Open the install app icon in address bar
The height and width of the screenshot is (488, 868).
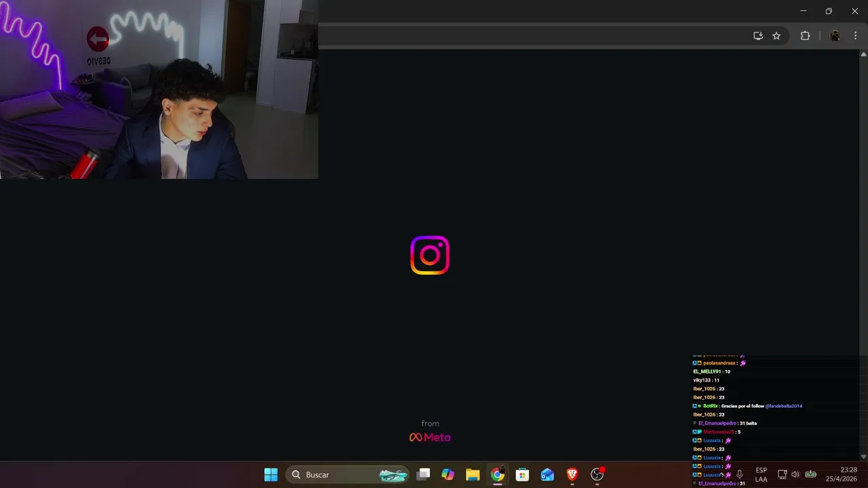(x=758, y=36)
